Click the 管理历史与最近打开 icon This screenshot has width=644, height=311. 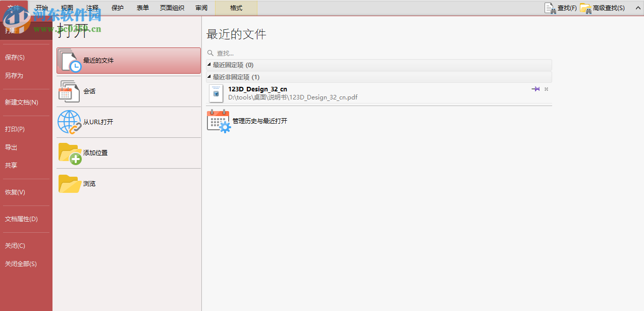[218, 121]
